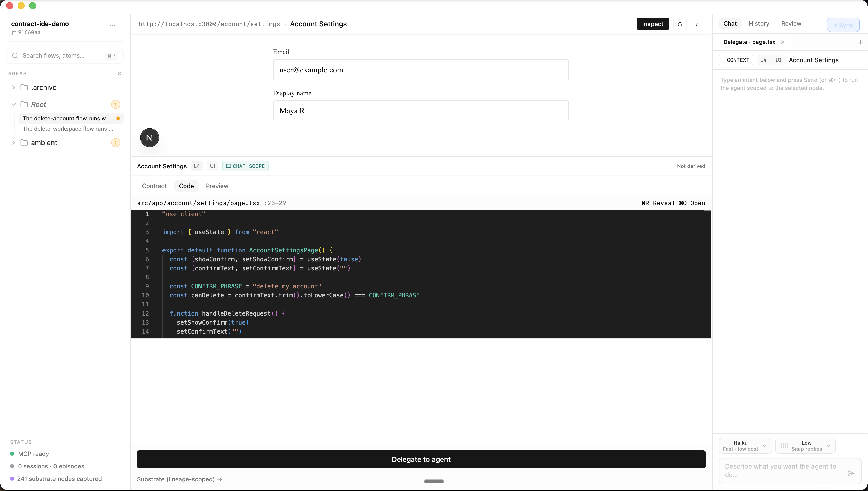Toggle the CHAT SCOPE badge
The image size is (868, 491).
pyautogui.click(x=245, y=166)
